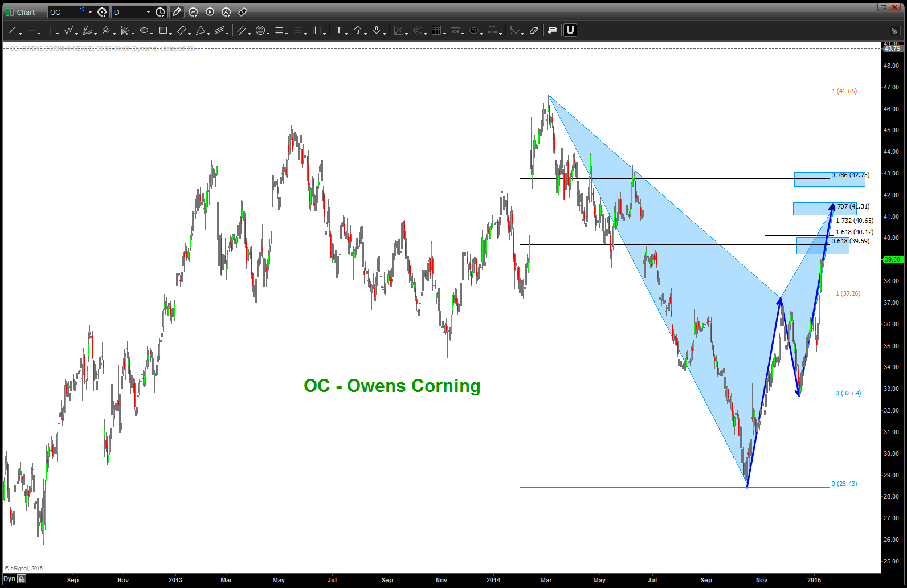Screen dimensions: 907x588
Task: Click the up arrow marker tool
Action: click(x=358, y=31)
